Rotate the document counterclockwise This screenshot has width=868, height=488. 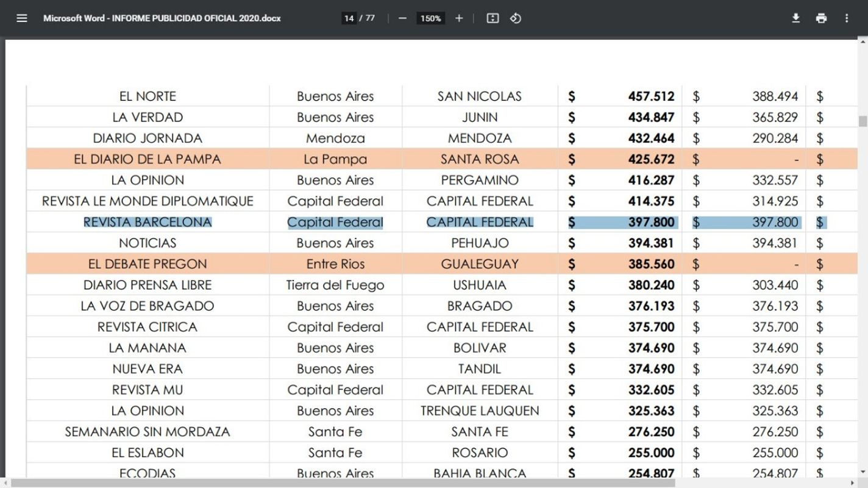pyautogui.click(x=516, y=18)
